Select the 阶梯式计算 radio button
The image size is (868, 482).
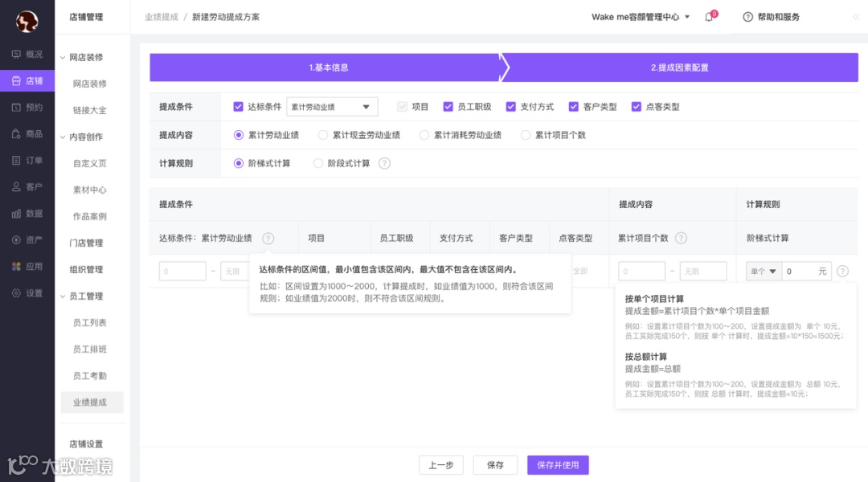tap(239, 163)
